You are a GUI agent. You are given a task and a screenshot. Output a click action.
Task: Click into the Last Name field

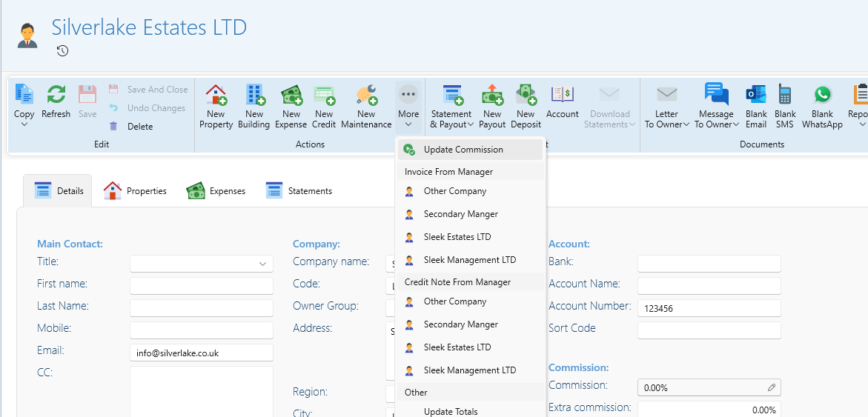pos(202,308)
